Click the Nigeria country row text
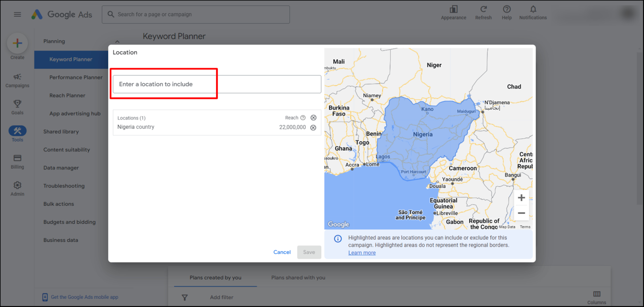The width and height of the screenshot is (644, 307). click(136, 127)
